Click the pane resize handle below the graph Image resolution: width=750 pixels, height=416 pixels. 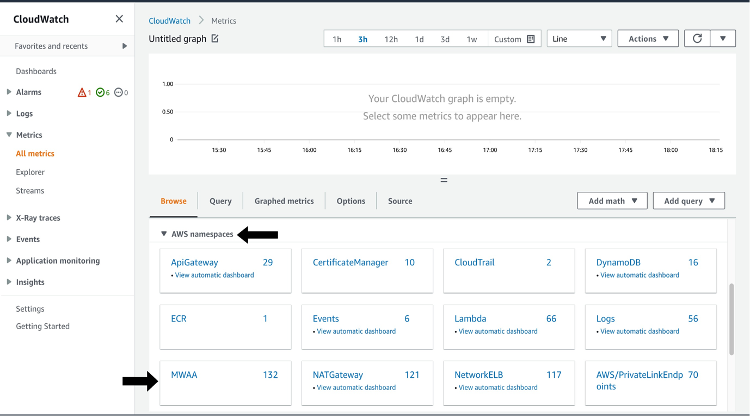point(444,180)
